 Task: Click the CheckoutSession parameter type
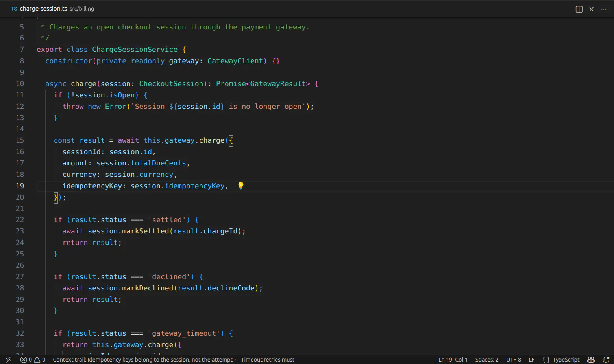pyautogui.click(x=171, y=84)
